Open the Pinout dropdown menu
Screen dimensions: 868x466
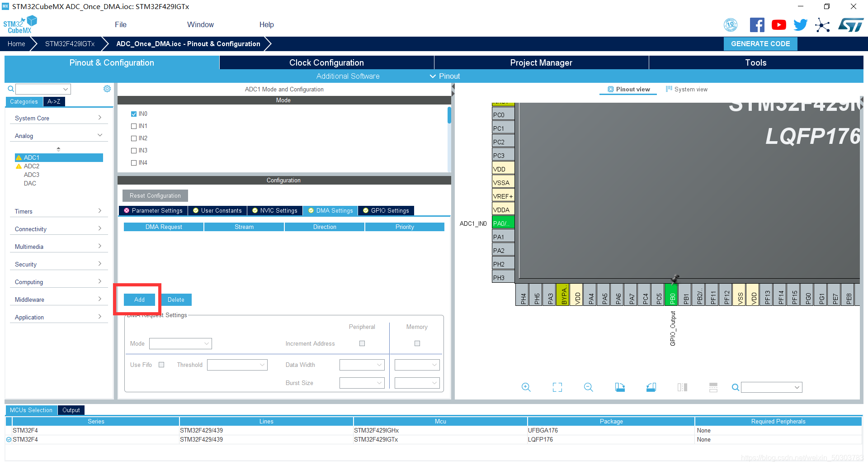click(445, 76)
